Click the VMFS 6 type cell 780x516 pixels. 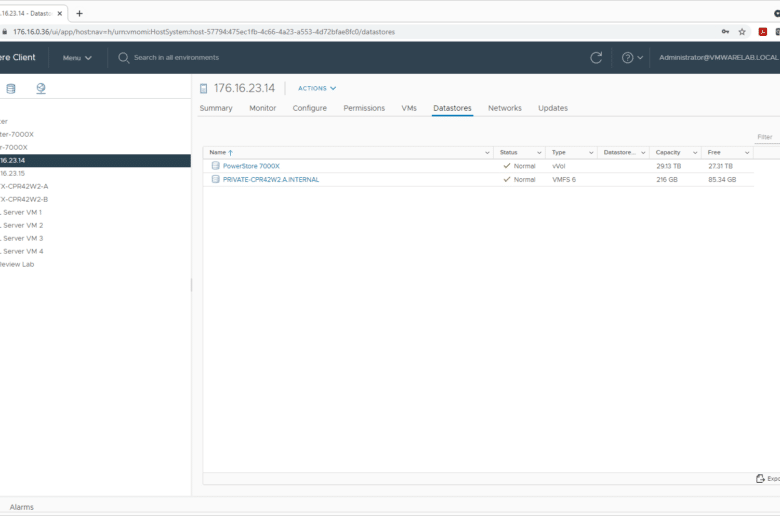point(564,179)
